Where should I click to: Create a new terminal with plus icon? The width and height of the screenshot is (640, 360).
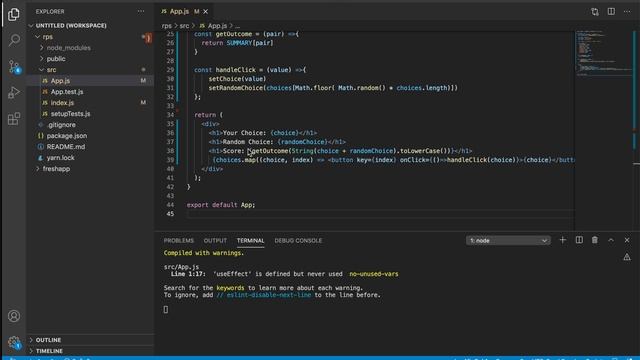[x=562, y=240]
